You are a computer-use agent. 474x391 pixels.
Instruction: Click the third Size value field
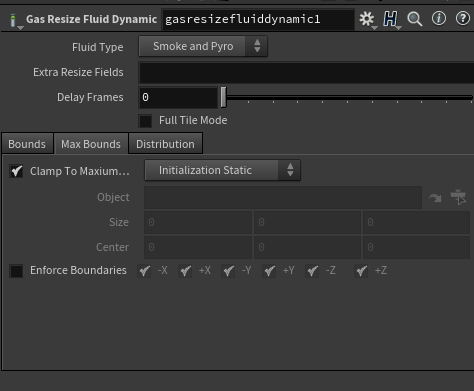[x=416, y=222]
